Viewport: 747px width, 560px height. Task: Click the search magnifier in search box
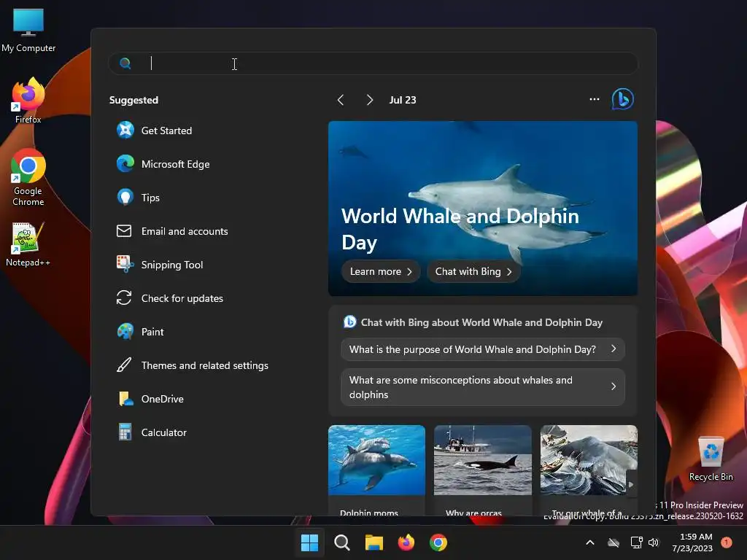[125, 63]
